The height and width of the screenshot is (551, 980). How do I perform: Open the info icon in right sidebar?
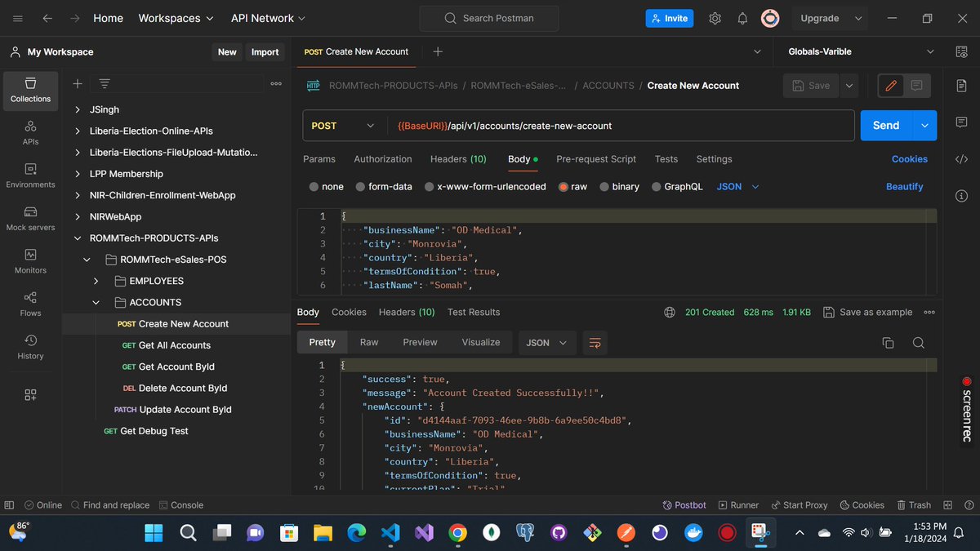961,196
